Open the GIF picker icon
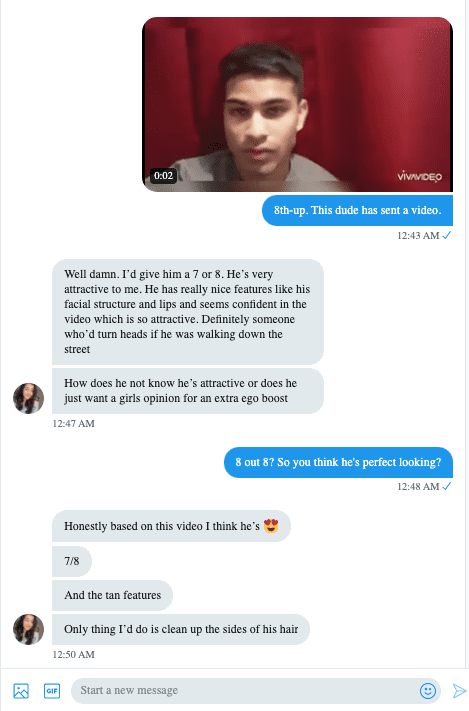Image resolution: width=469 pixels, height=711 pixels. (52, 691)
